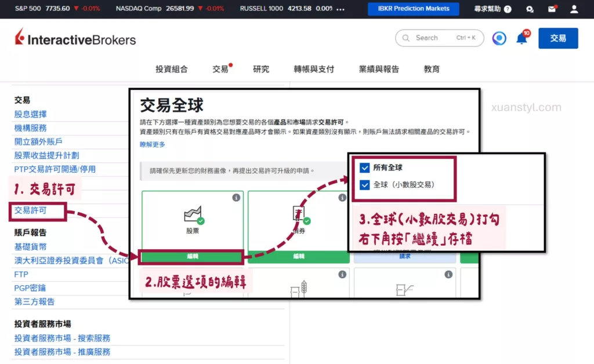594x364 pixels.
Task: Click the 請求 button
Action: 404,257
